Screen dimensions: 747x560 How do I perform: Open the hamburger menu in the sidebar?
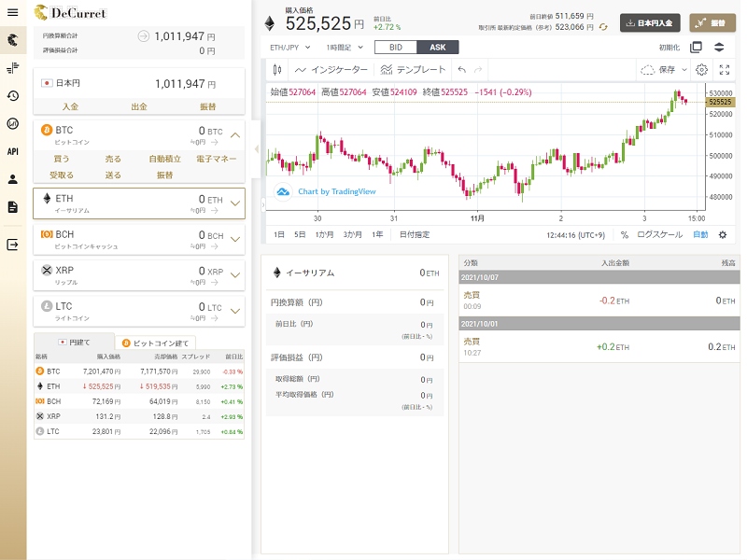point(13,12)
